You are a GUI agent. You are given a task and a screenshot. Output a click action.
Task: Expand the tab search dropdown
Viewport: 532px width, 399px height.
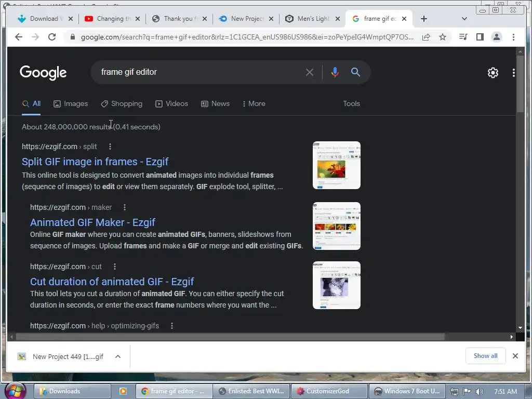pos(464,19)
